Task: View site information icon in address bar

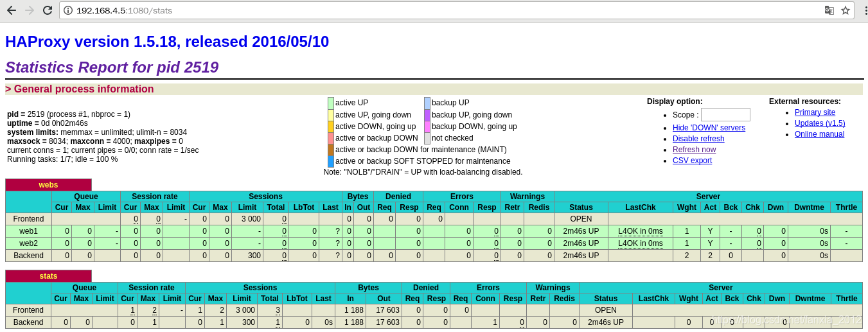Action: point(68,10)
